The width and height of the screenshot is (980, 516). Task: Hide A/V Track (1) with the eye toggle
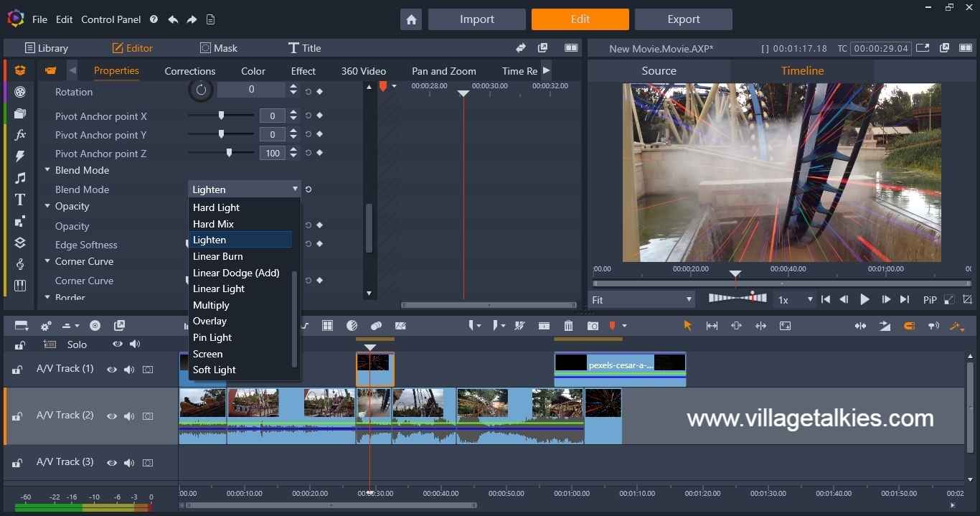(111, 370)
